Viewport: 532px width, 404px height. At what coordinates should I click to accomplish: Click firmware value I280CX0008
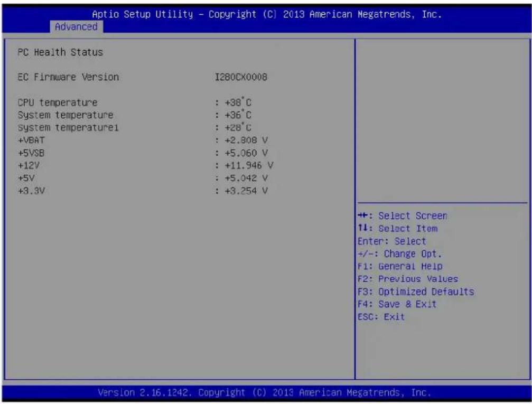coord(241,77)
